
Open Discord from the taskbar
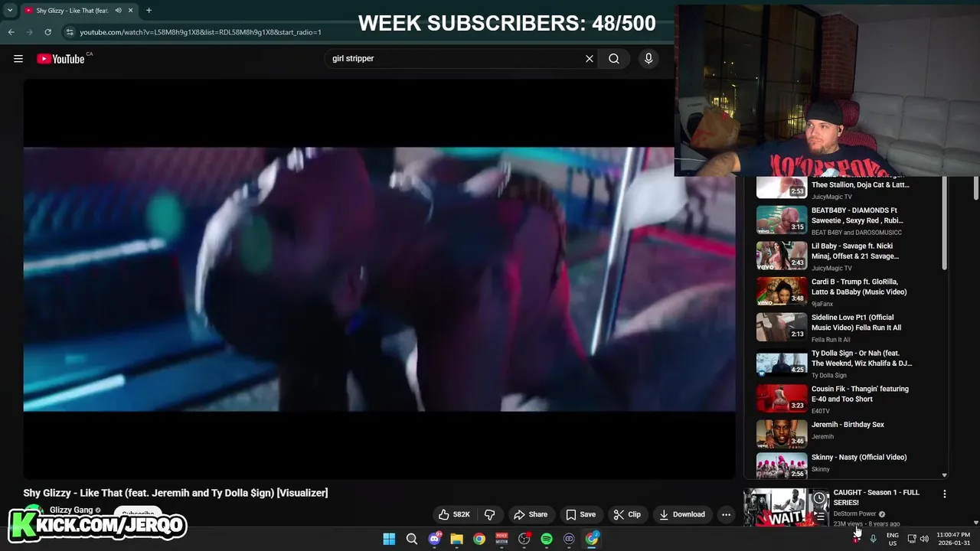click(434, 539)
